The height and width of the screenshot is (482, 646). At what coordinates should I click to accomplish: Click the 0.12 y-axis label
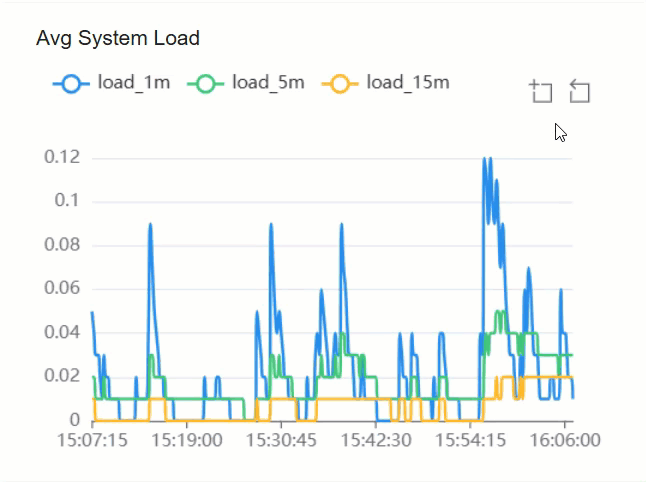coord(61,158)
